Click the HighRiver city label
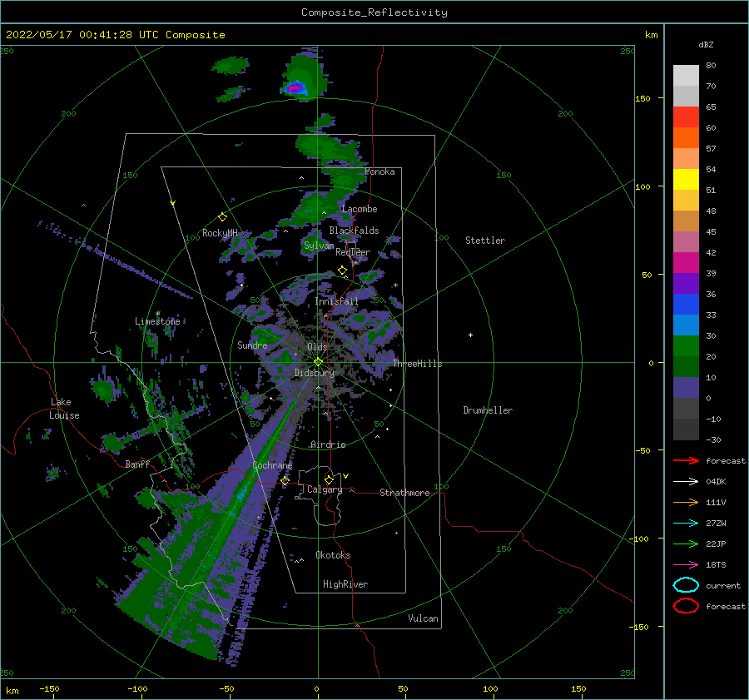Viewport: 749px width, 700px height. pyautogui.click(x=345, y=584)
